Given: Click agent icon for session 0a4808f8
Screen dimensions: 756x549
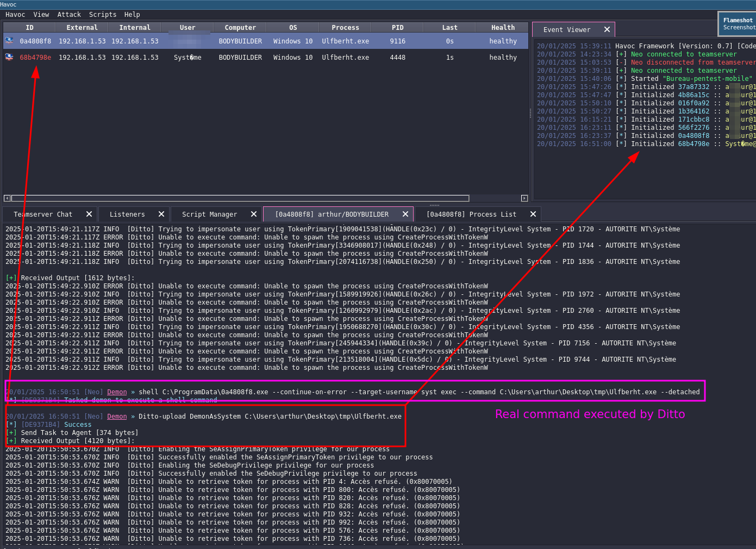Looking at the screenshot, I should (9, 41).
